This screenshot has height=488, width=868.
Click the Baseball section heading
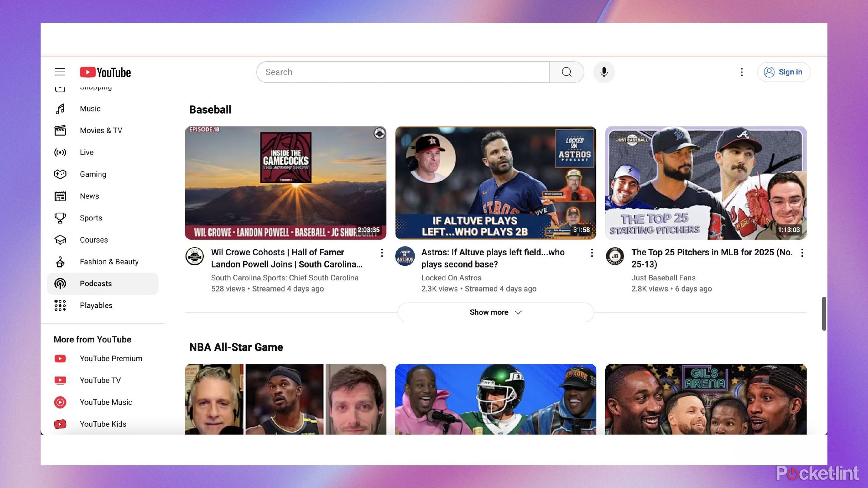[x=210, y=109]
